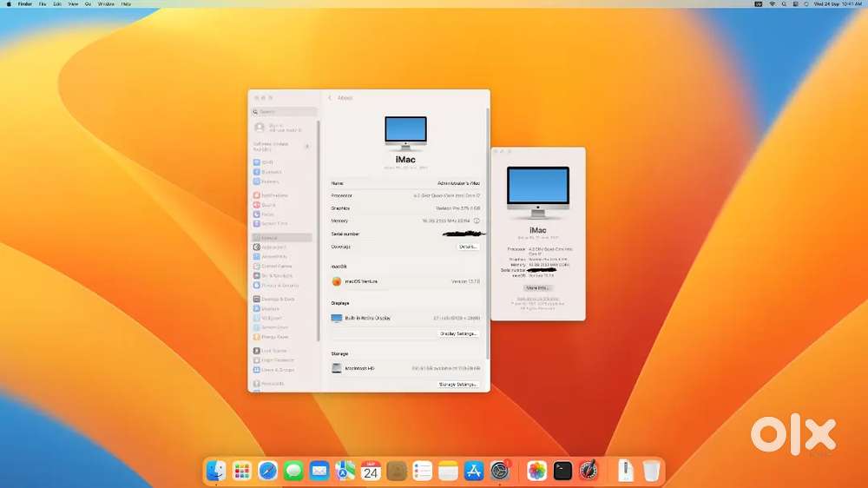This screenshot has height=488, width=868.
Task: Click More Info in the small iMac window
Action: click(x=537, y=288)
